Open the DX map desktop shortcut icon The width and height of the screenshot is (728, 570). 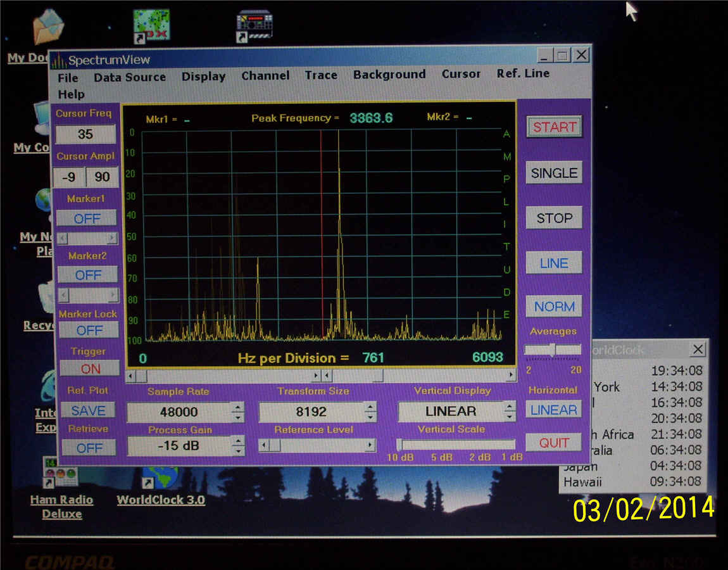click(x=151, y=27)
